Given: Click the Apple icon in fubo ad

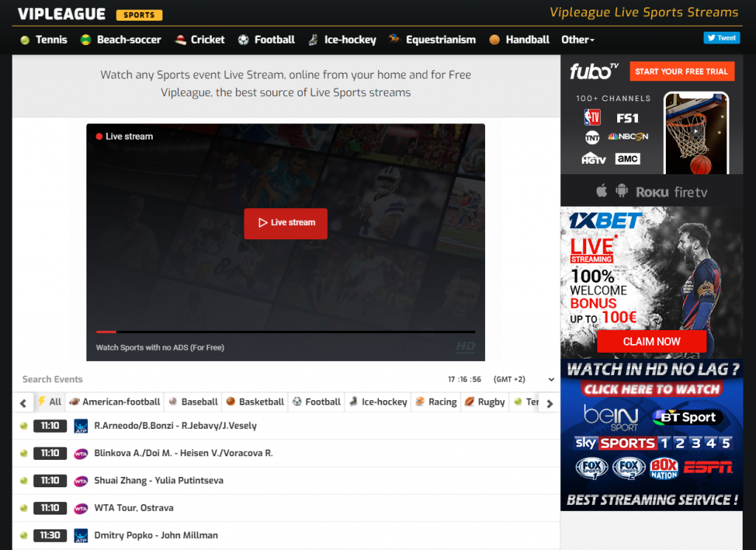Looking at the screenshot, I should click(602, 191).
